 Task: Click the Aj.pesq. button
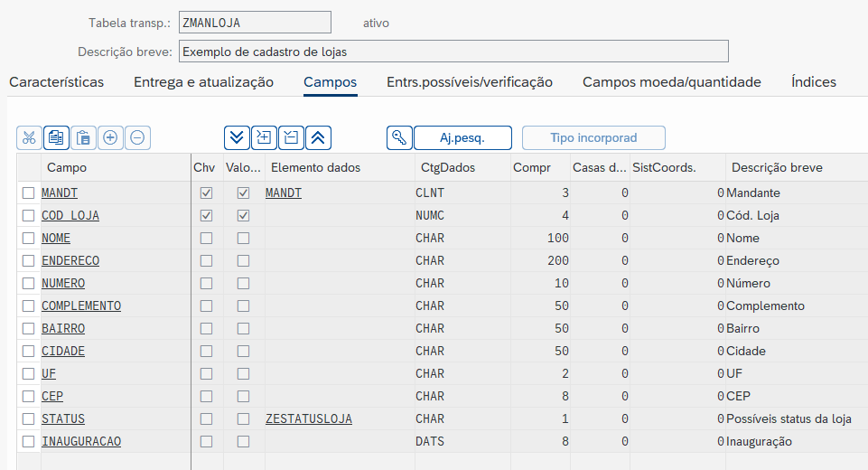[x=462, y=137]
